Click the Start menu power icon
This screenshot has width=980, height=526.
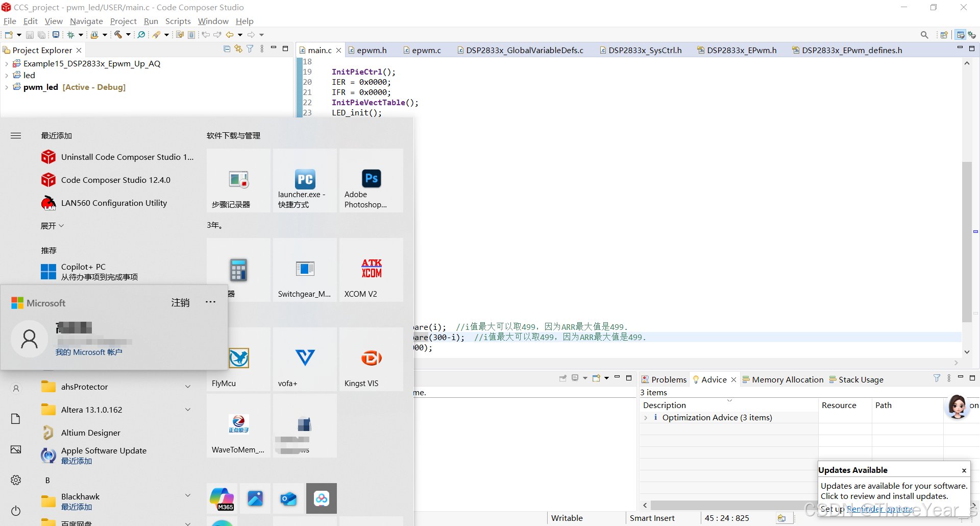click(x=16, y=511)
